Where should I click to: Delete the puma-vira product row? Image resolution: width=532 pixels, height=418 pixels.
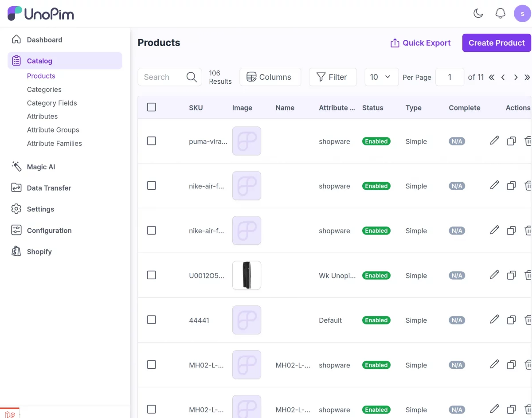tap(528, 141)
